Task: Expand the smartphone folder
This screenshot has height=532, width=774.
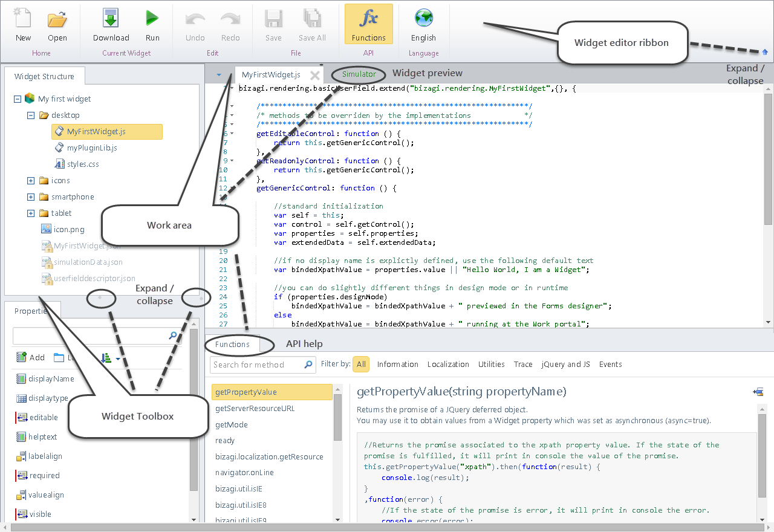Action: [31, 197]
